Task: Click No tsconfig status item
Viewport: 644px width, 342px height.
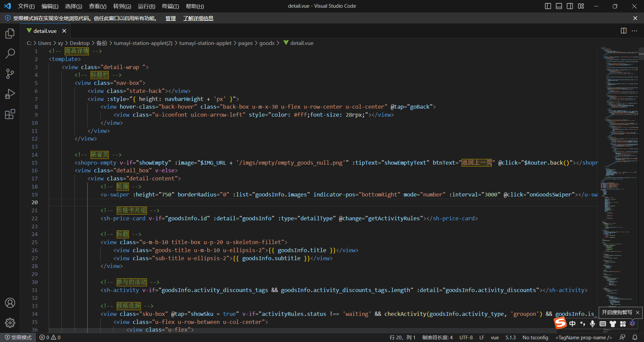Action: (535, 337)
